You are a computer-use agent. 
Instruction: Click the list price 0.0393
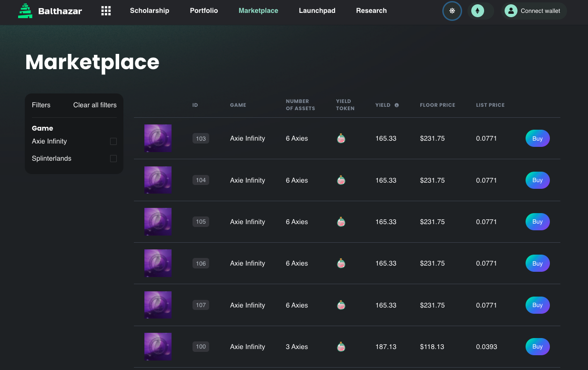click(487, 347)
